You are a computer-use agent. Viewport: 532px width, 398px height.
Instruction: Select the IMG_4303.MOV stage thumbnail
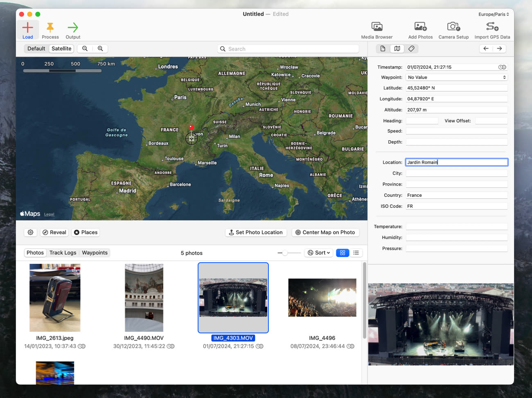tap(233, 298)
